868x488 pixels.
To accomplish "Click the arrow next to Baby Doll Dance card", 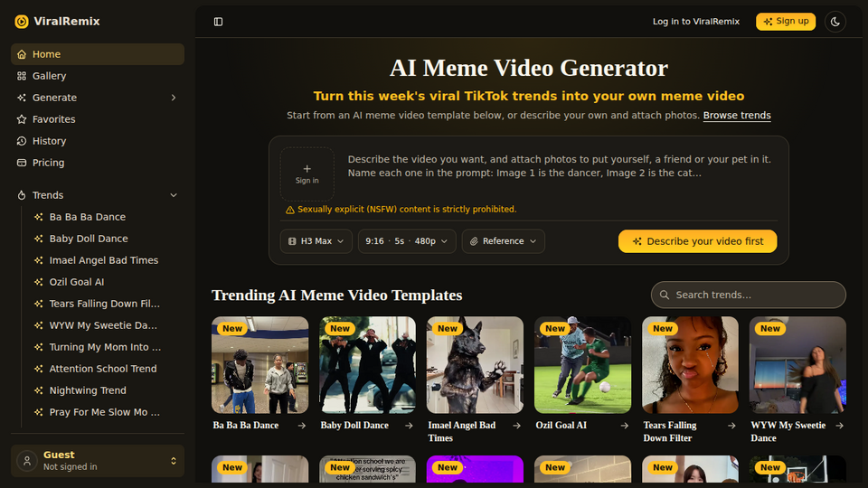I will coord(409,426).
